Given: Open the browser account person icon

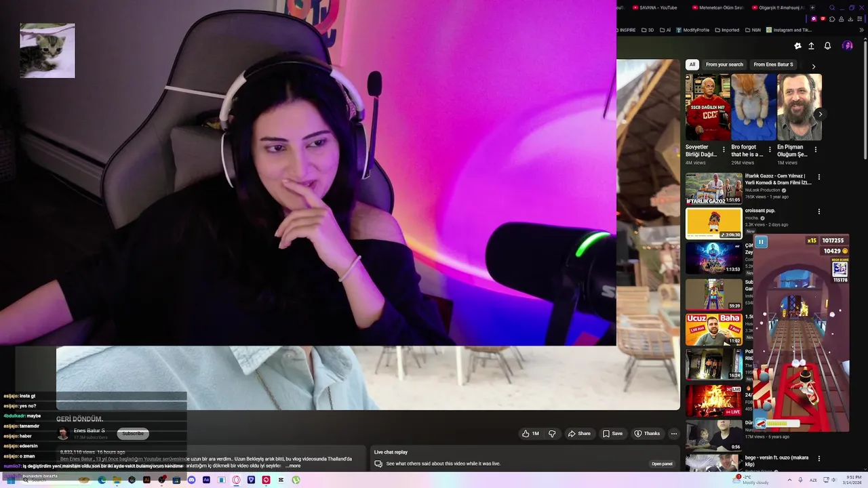Looking at the screenshot, I should pyautogui.click(x=842, y=19).
